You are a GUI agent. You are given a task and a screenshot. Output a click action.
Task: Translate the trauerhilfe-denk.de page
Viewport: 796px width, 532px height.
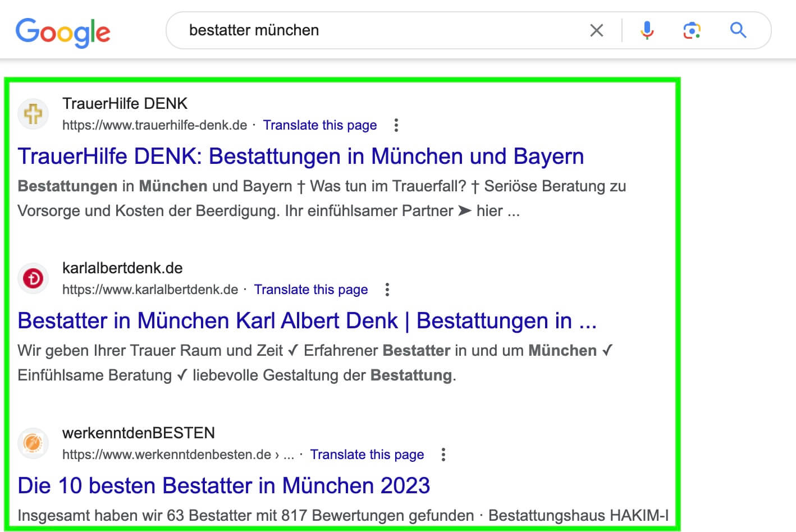(320, 125)
